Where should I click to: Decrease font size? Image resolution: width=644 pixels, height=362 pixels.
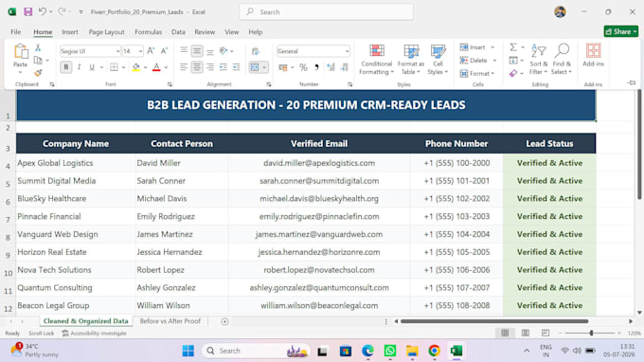[x=164, y=51]
